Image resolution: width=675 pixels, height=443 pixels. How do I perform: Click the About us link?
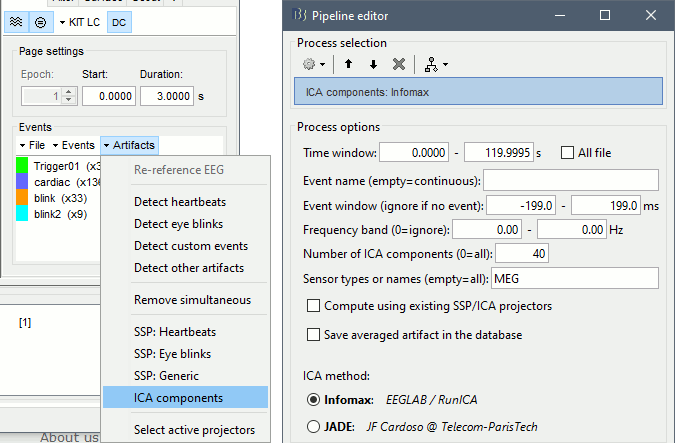point(68,437)
